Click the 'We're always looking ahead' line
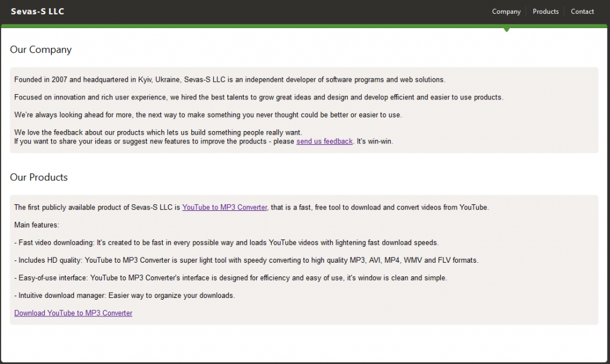610x364 pixels. (x=208, y=115)
